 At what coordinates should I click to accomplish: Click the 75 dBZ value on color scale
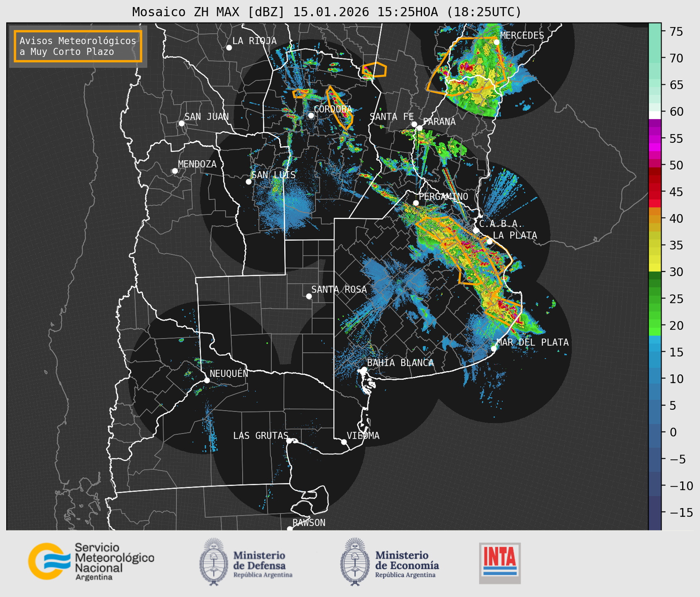[x=676, y=32]
